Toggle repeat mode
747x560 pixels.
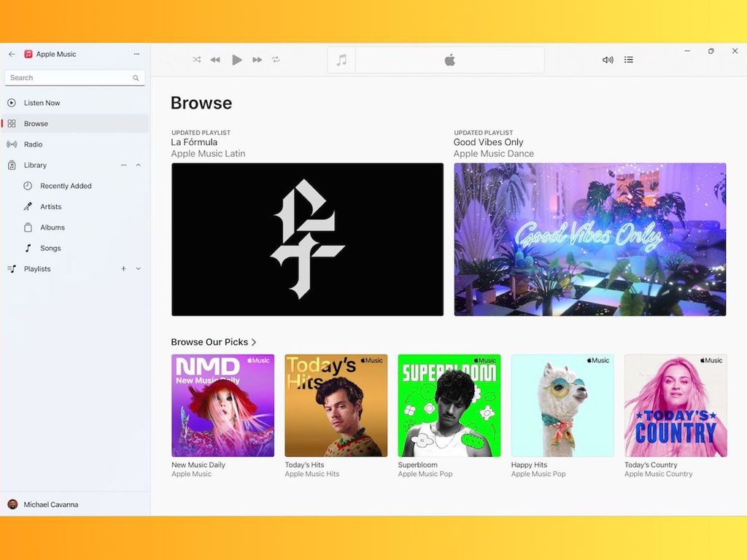[x=276, y=60]
